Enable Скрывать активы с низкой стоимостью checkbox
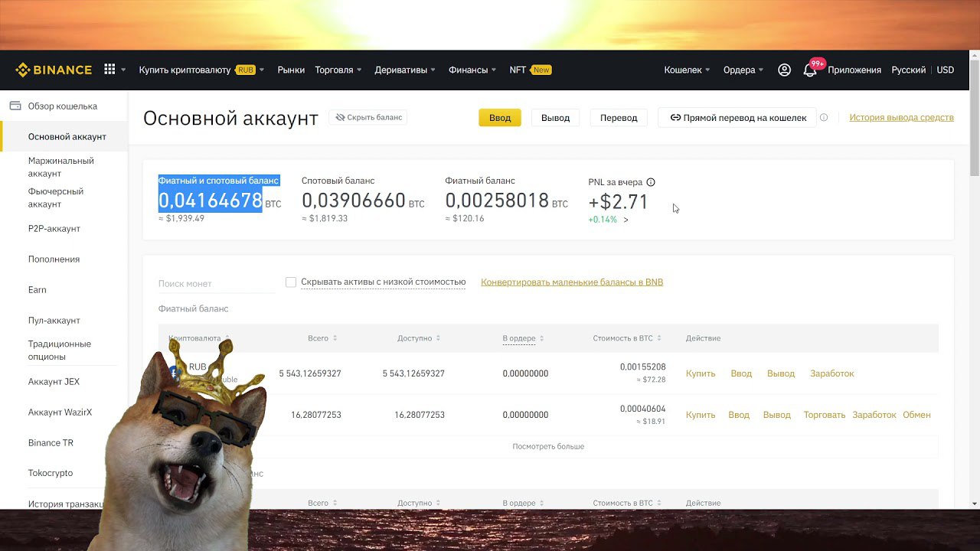This screenshot has width=980, height=551. point(291,282)
